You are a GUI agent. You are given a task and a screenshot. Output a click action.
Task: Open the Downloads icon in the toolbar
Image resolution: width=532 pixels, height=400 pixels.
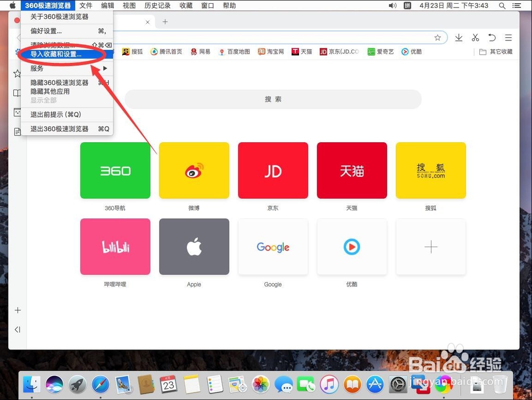tap(459, 38)
